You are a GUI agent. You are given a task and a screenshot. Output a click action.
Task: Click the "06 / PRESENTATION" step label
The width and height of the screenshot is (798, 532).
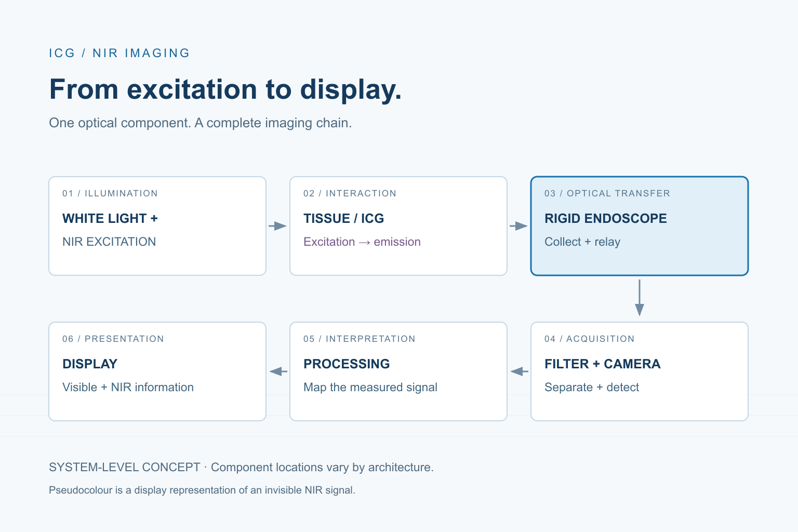(x=113, y=339)
